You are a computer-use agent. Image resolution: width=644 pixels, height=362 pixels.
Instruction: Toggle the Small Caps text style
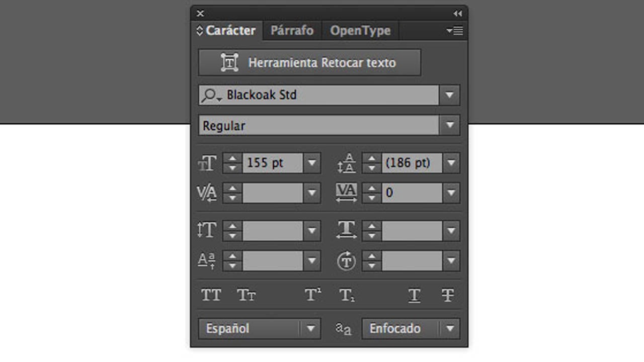246,295
